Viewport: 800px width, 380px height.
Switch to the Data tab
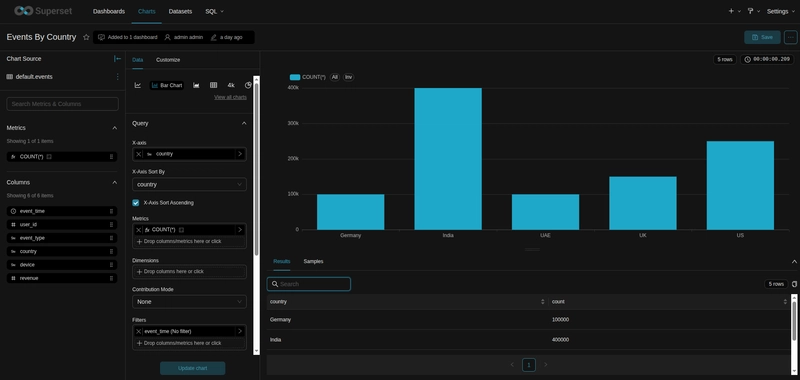[x=137, y=60]
